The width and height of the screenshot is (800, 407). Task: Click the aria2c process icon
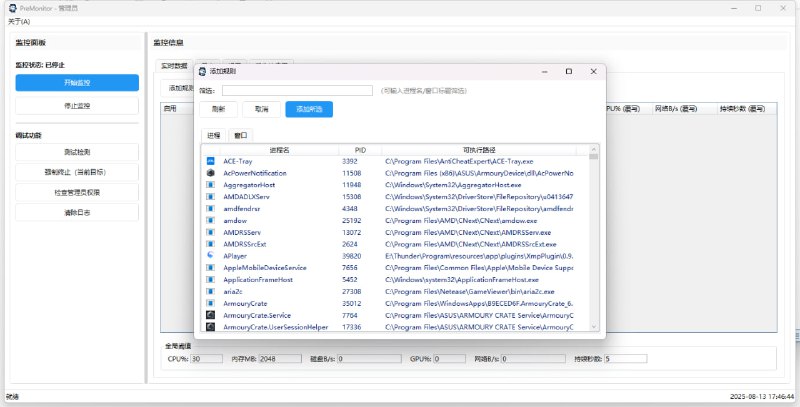point(211,291)
